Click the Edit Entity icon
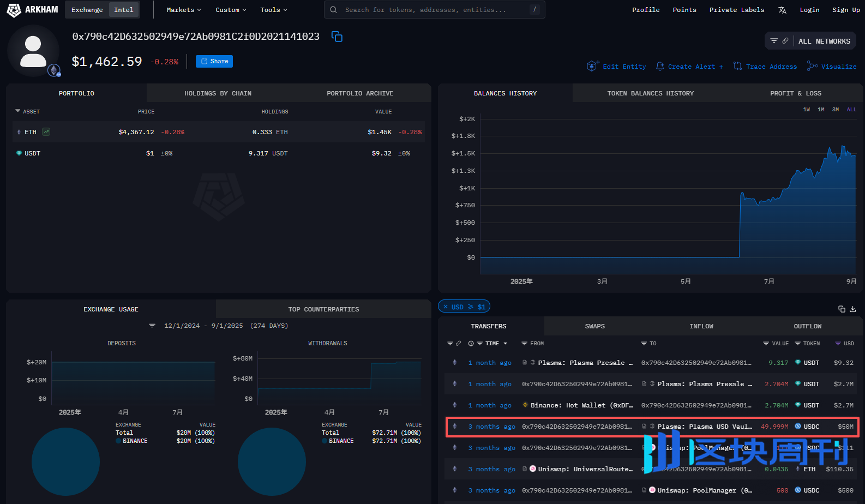This screenshot has height=504, width=865. click(593, 66)
